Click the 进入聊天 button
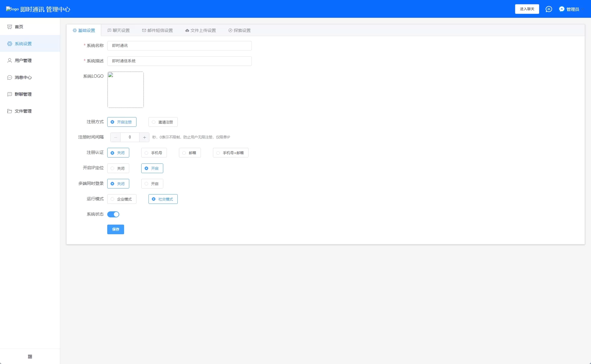Screen dimensions: 591x364 coord(527,9)
